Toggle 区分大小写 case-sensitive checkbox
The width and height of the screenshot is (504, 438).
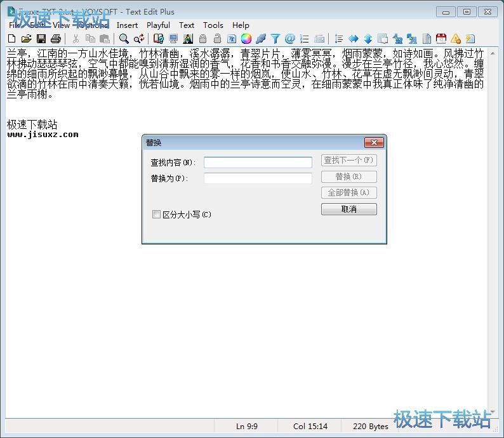point(156,215)
